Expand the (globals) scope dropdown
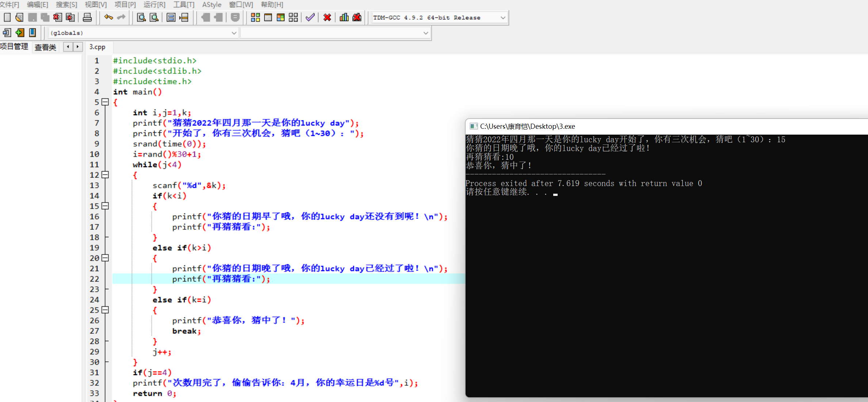This screenshot has height=402, width=868. [234, 33]
